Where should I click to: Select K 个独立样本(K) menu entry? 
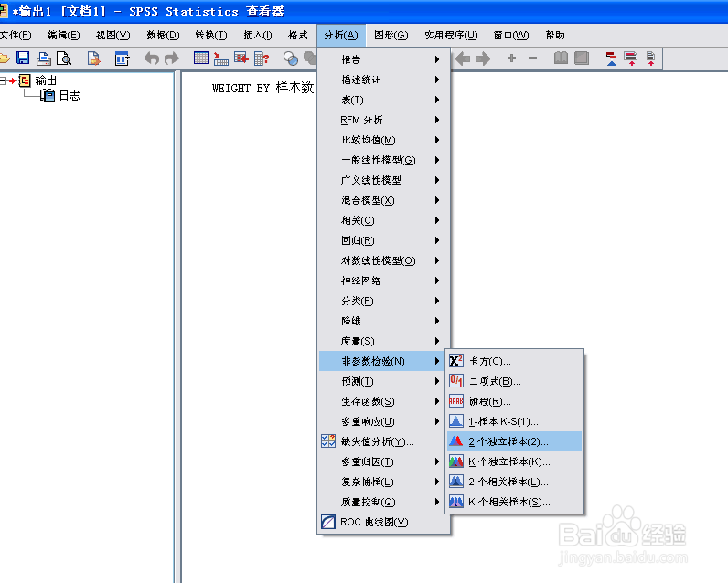tap(514, 461)
